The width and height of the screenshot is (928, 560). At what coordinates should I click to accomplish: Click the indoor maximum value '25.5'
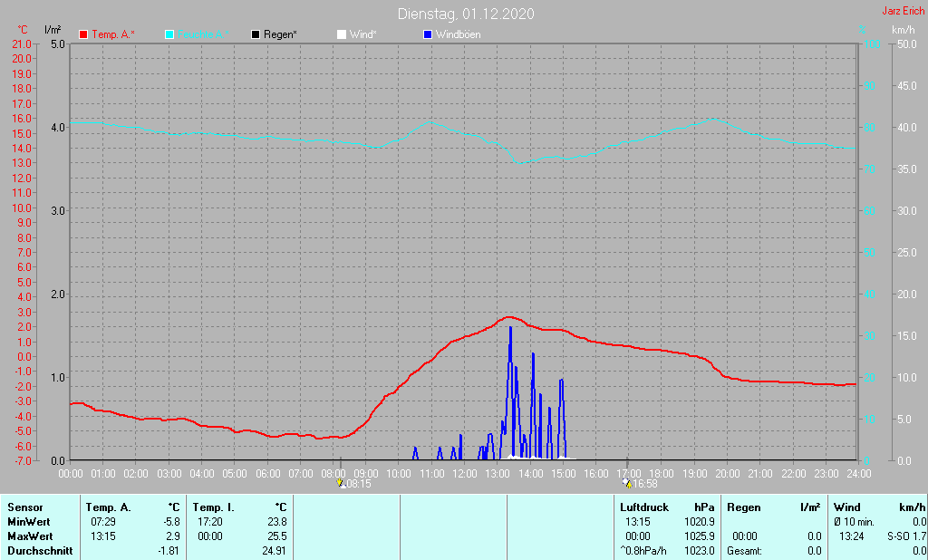[x=277, y=536]
